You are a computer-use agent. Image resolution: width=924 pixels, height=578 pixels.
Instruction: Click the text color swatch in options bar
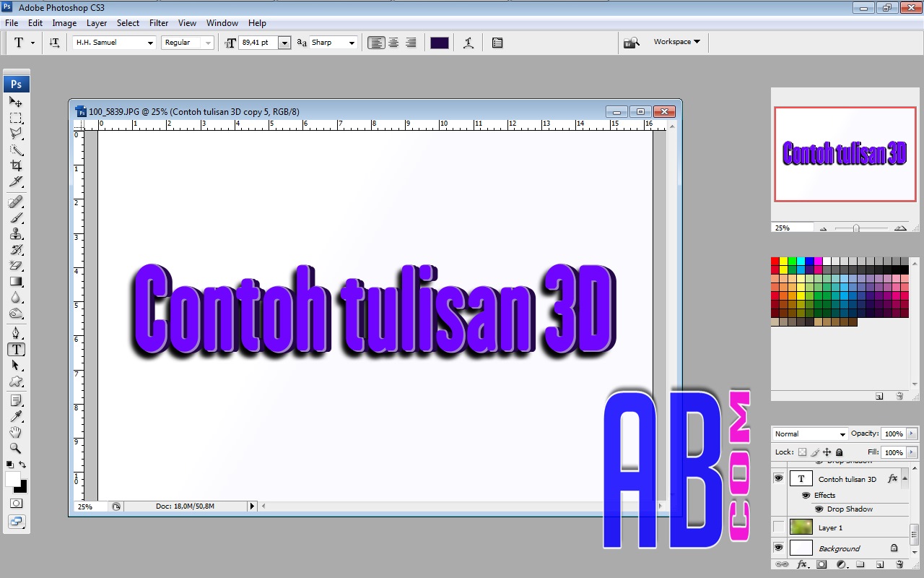tap(439, 42)
